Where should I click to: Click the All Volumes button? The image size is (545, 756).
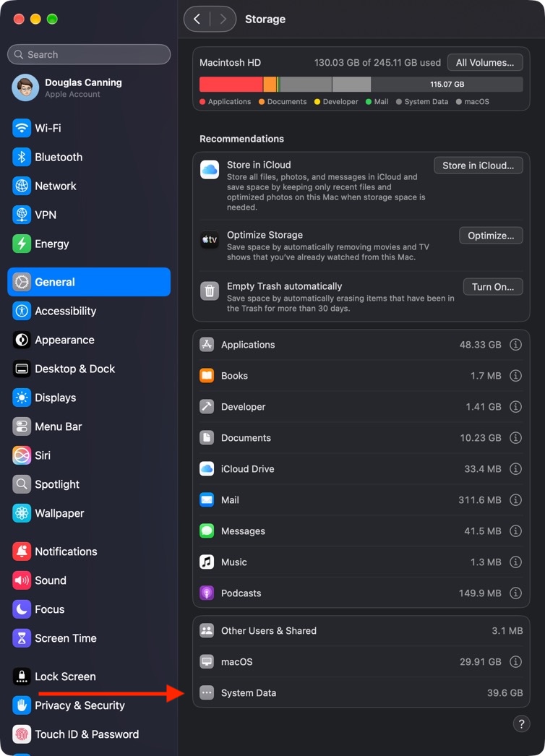(x=485, y=63)
